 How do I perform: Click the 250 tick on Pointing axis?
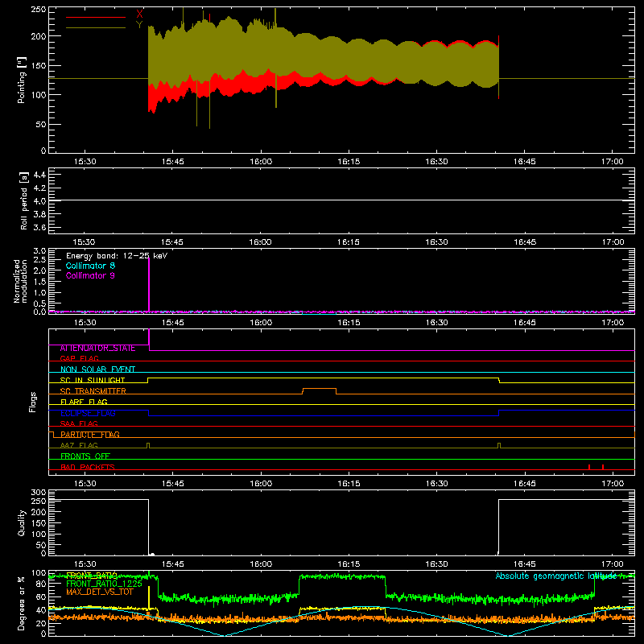(39, 10)
